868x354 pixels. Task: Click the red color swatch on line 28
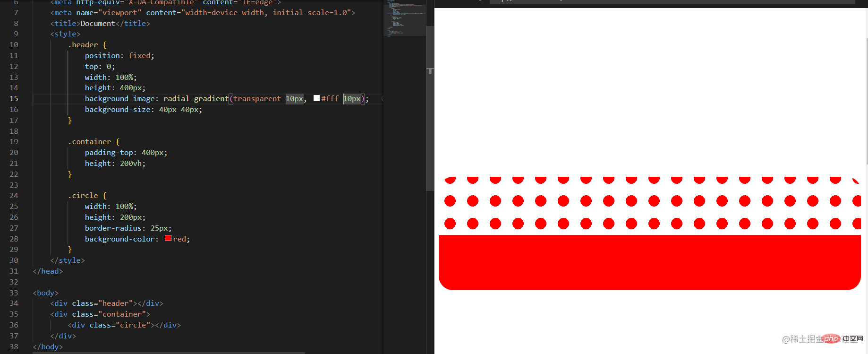[x=168, y=238]
